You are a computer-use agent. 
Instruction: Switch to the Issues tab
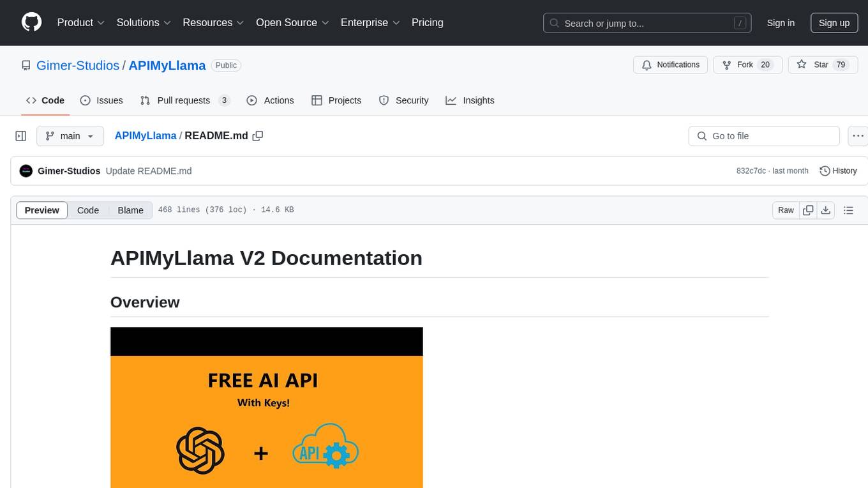pos(101,100)
